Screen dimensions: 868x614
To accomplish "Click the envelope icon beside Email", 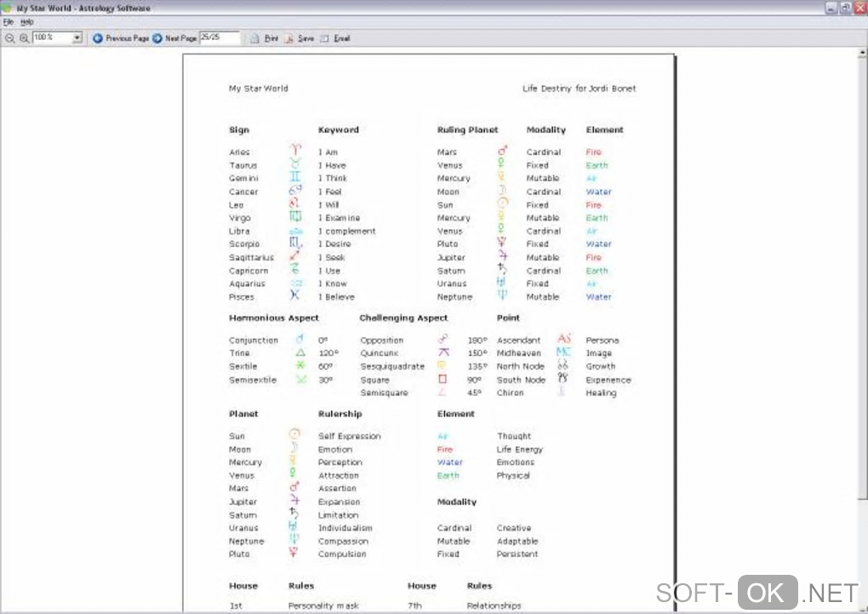I will pyautogui.click(x=324, y=38).
